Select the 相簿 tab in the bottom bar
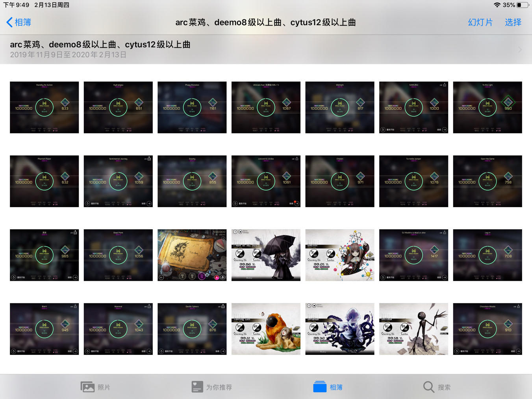The width and height of the screenshot is (532, 399). pyautogui.click(x=328, y=387)
